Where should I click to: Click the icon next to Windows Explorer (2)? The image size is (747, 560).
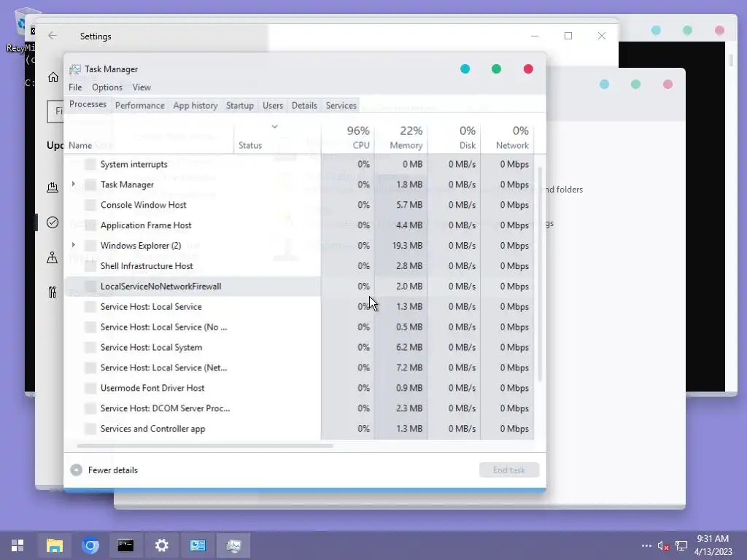point(90,245)
